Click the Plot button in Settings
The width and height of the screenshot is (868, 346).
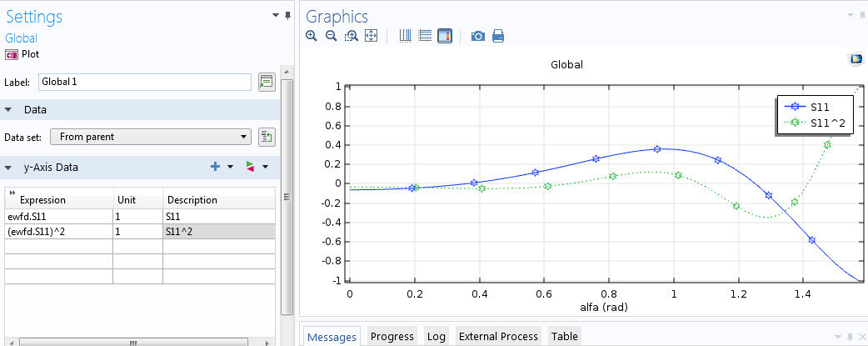tap(22, 53)
